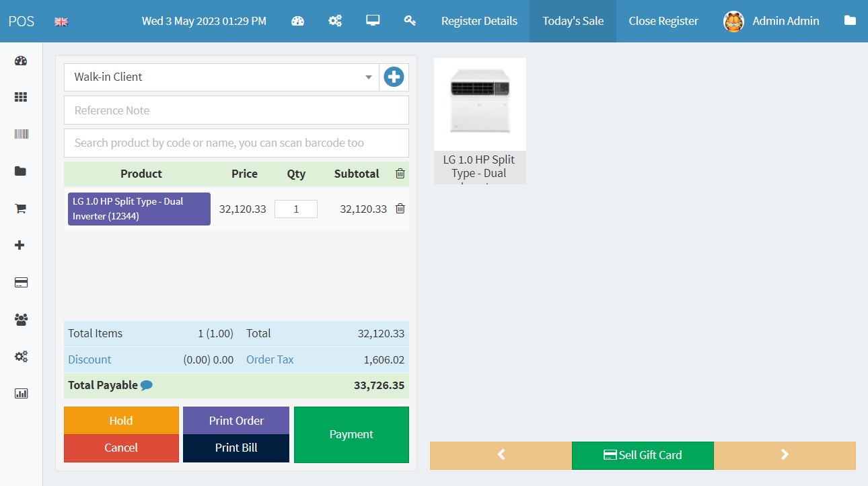Open the Admin Admin user menu
Viewport: 868px width, 486px height.
(771, 21)
